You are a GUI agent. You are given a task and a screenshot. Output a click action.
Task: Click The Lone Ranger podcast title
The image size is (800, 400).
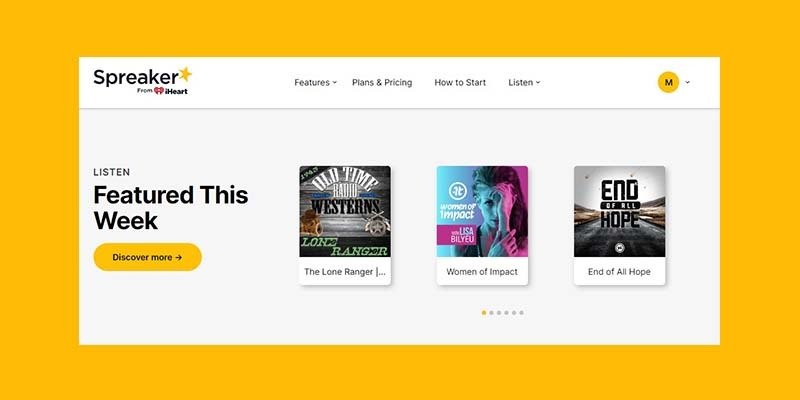[x=345, y=272]
